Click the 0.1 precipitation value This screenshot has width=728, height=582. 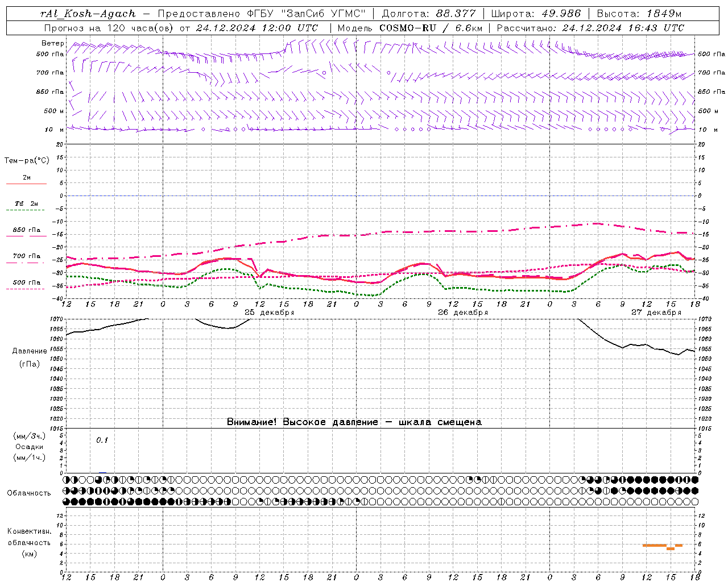[x=102, y=440]
